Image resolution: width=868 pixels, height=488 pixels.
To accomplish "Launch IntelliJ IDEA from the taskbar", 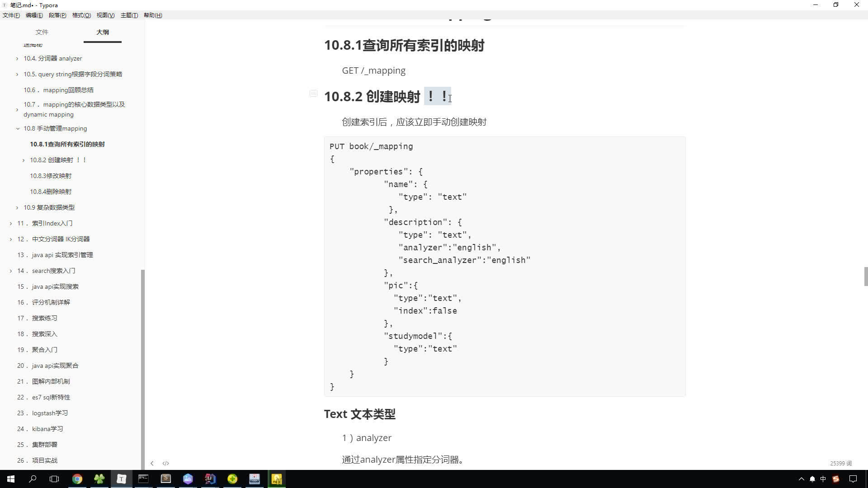I will [210, 479].
